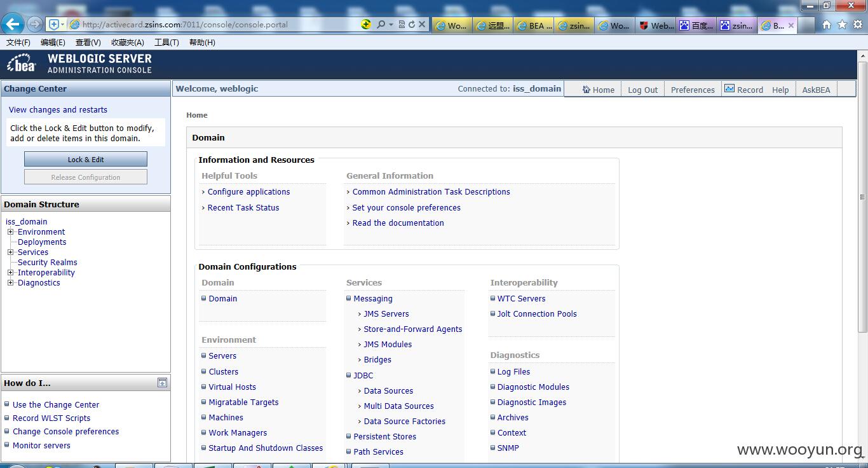This screenshot has width=868, height=468.
Task: Click the page vertical scrollbar
Action: point(863,197)
